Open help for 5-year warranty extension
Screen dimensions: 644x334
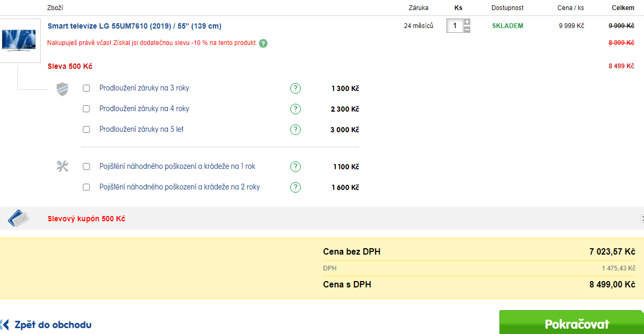click(x=296, y=130)
